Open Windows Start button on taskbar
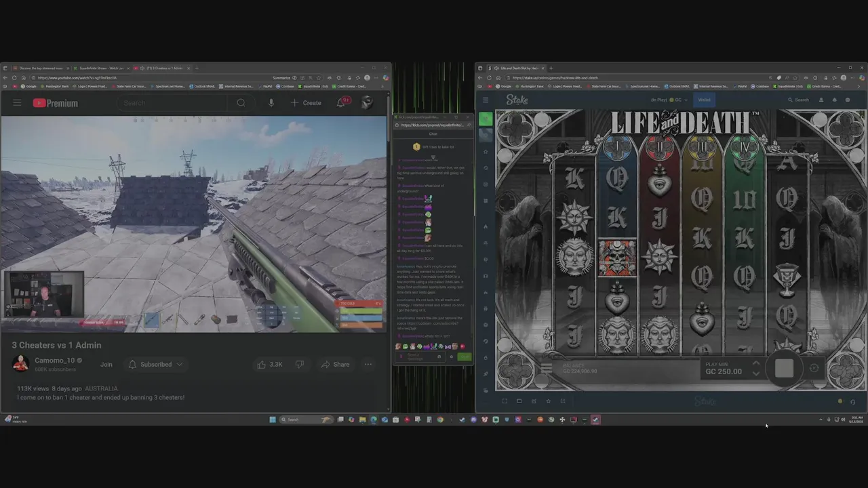 [x=273, y=420]
